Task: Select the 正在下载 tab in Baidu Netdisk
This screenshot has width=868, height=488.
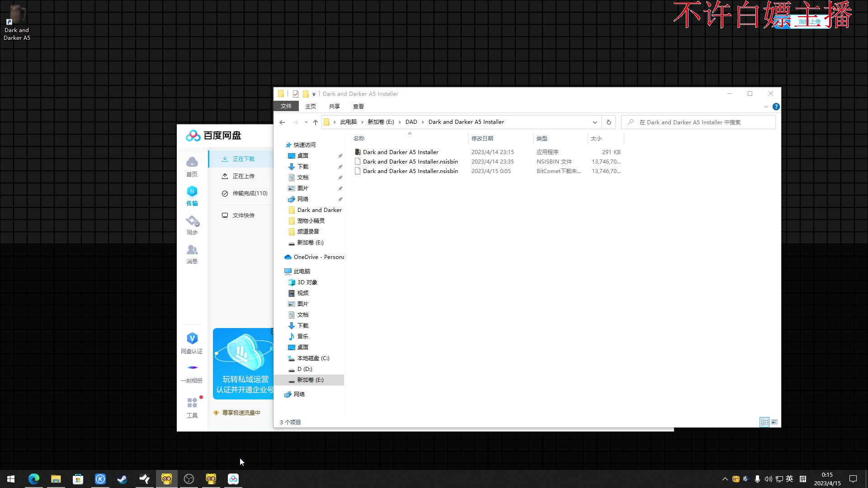Action: [x=241, y=159]
